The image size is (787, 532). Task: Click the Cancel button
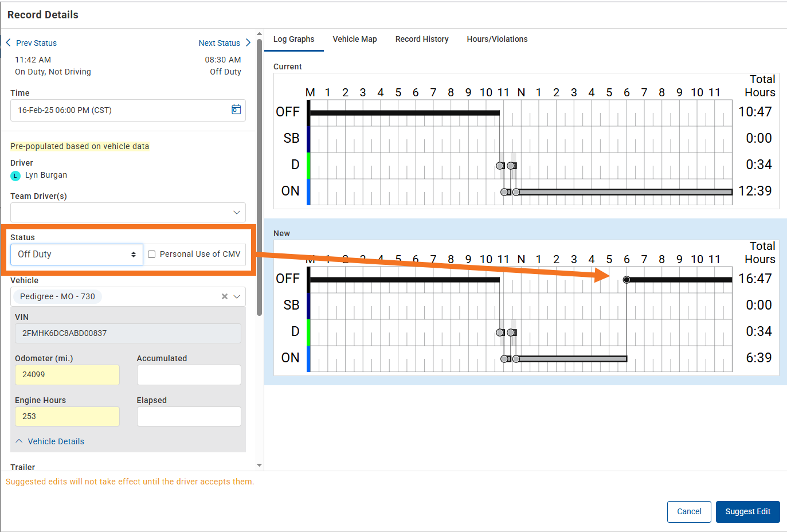pyautogui.click(x=689, y=511)
